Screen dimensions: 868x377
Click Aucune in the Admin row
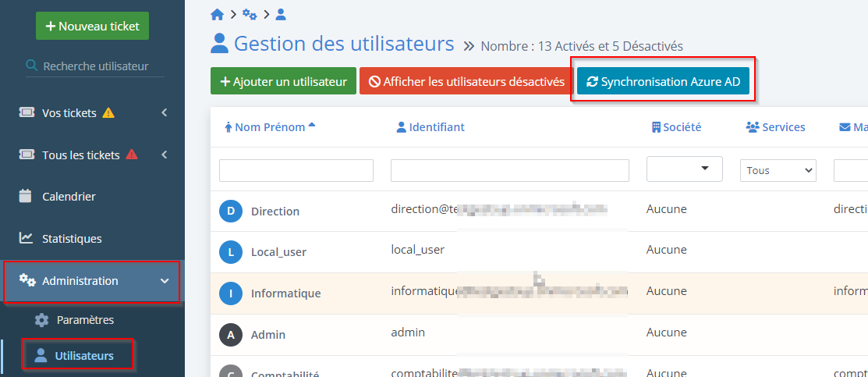click(x=667, y=332)
